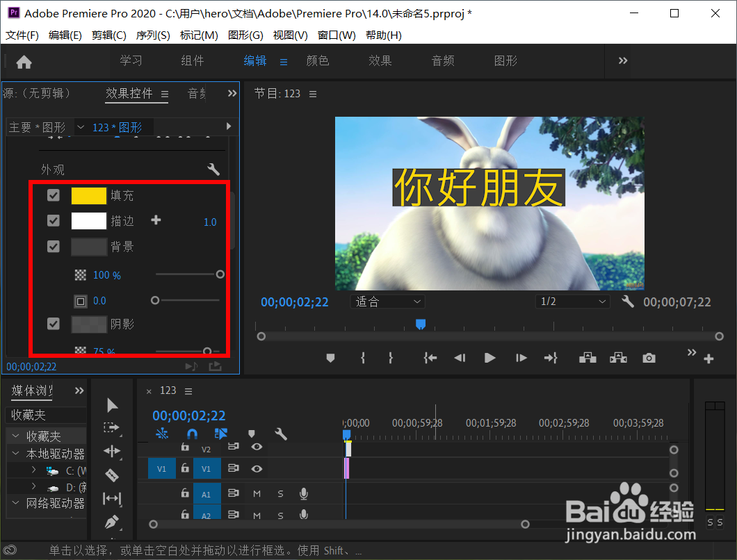Switch to 颜色 workspace tab

[x=317, y=60]
